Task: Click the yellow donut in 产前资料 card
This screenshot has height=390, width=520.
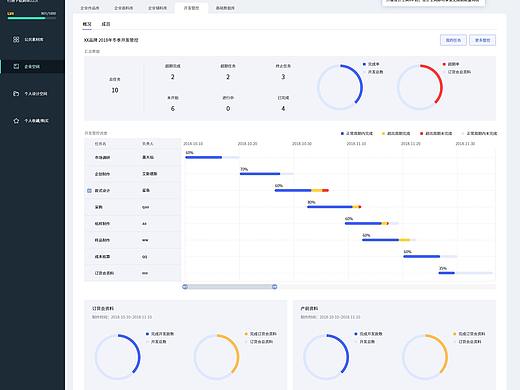Action: (x=425, y=357)
